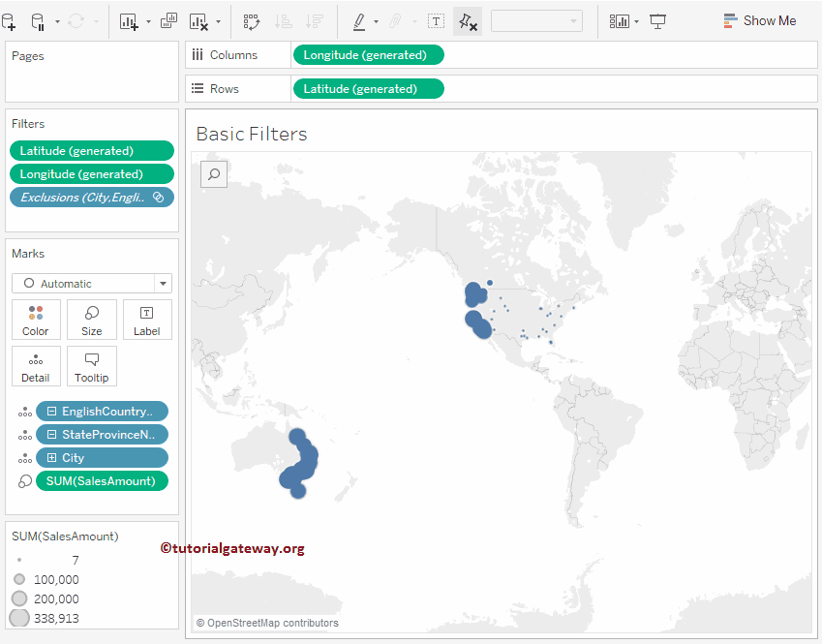The width and height of the screenshot is (822, 644).
Task: Expand the City pill hierarchy
Action: 51,458
